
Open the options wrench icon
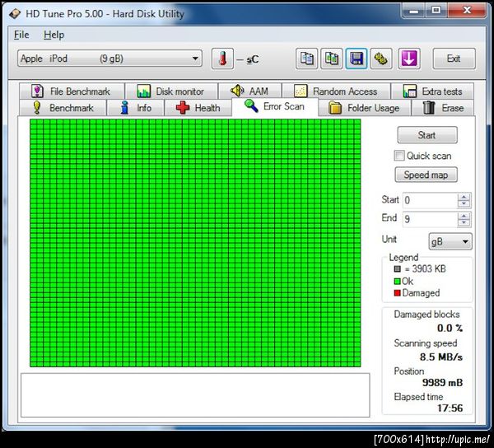coord(381,58)
